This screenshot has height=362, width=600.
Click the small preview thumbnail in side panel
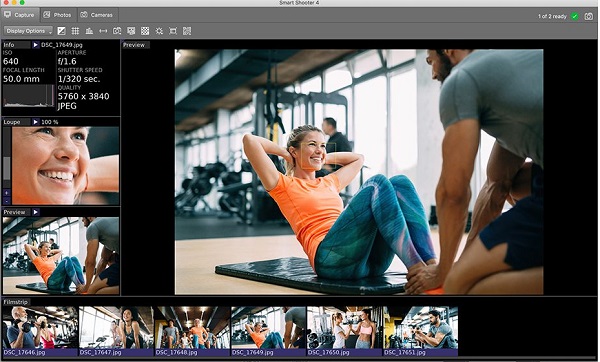click(x=61, y=256)
